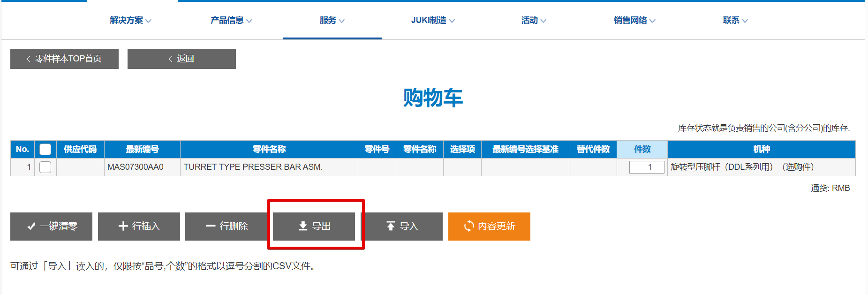Click the checkmark icon on 一键清零
The height and width of the screenshot is (295, 868).
[31, 227]
